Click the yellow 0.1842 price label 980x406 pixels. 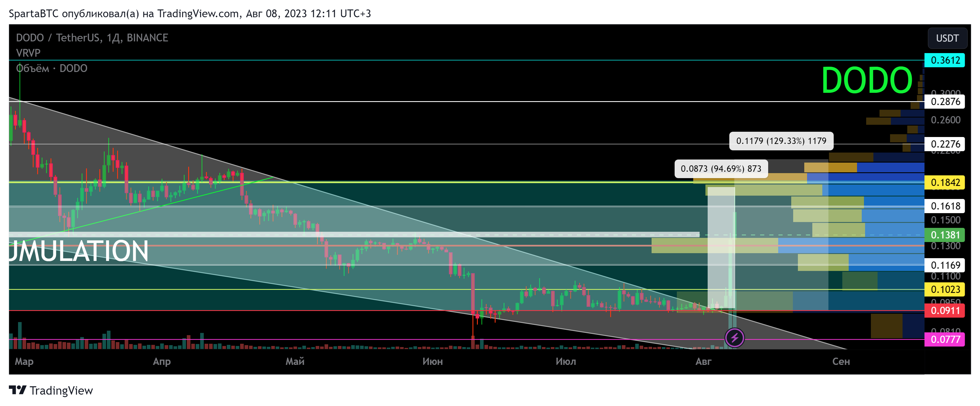(x=945, y=182)
